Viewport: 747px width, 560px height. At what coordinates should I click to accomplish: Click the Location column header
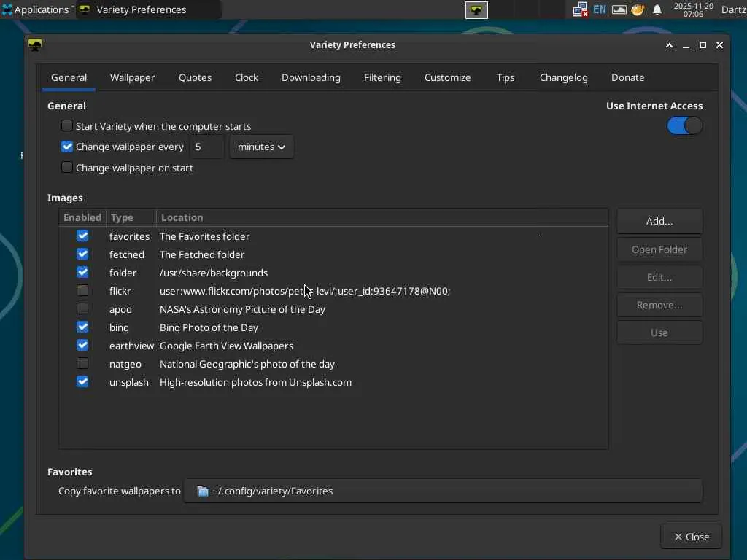[x=382, y=217]
